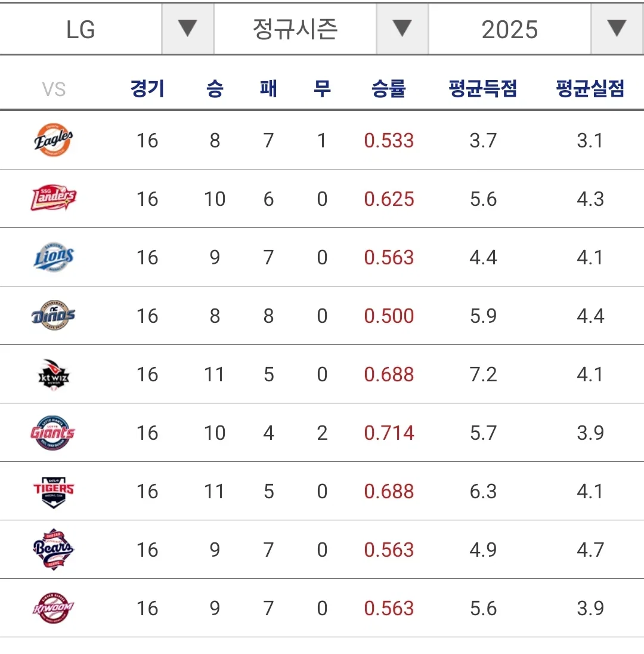644x654 pixels.
Task: Select the Kiwoom Heroes logo
Action: (53, 607)
